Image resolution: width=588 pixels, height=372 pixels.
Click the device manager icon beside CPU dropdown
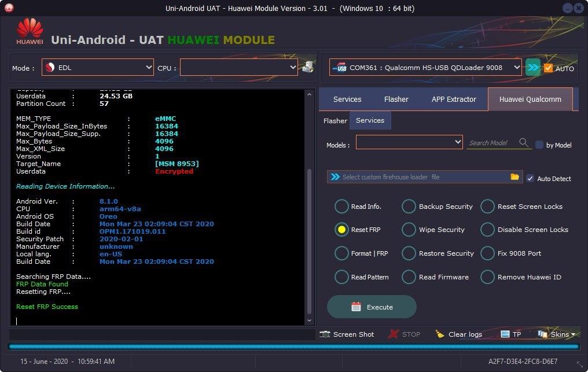pos(308,67)
